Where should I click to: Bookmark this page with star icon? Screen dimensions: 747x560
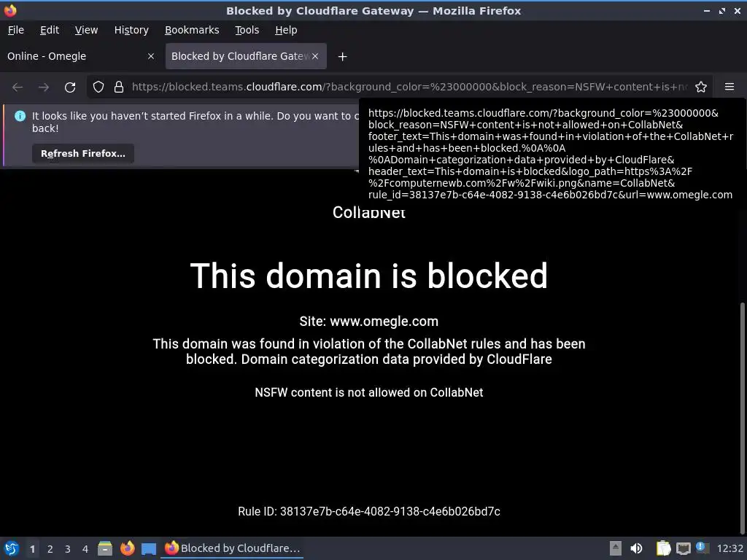701,87
